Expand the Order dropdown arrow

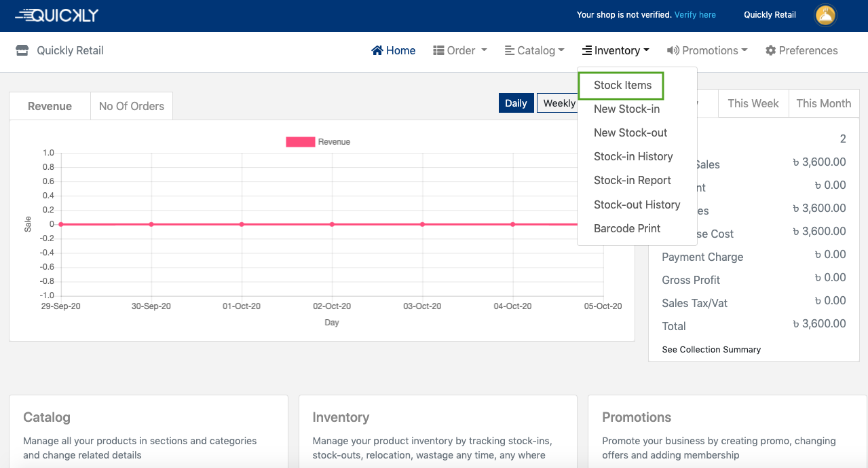pyautogui.click(x=484, y=50)
